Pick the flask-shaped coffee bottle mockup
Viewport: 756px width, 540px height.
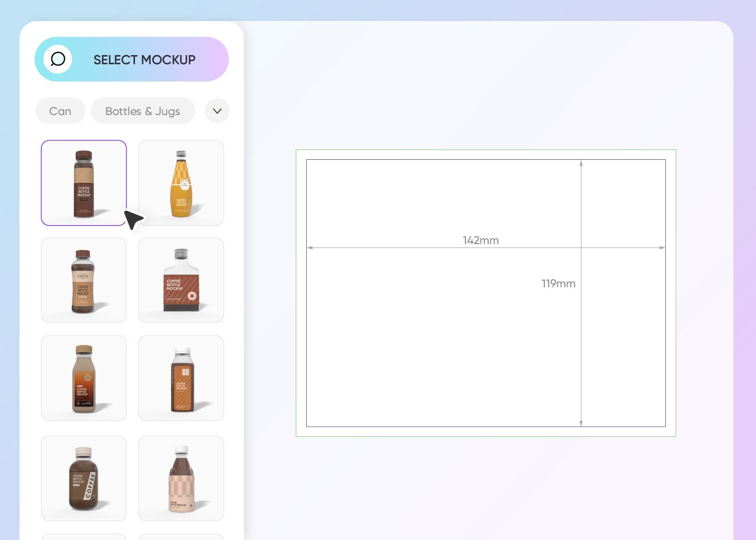[181, 280]
